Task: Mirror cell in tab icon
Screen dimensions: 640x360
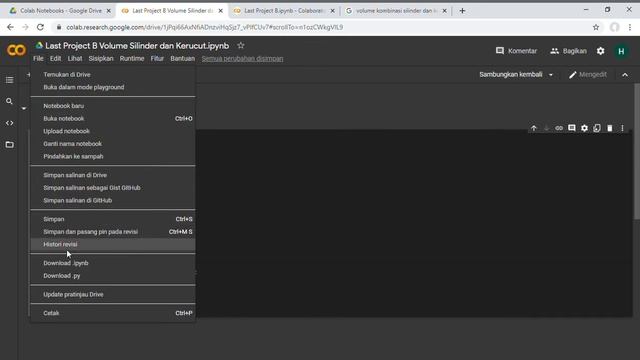Action: pos(597,128)
